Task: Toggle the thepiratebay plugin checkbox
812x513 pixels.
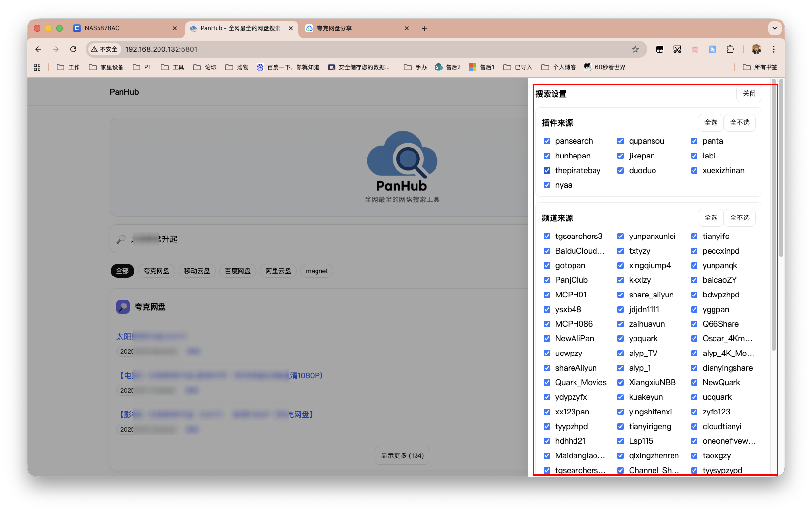Action: (547, 171)
